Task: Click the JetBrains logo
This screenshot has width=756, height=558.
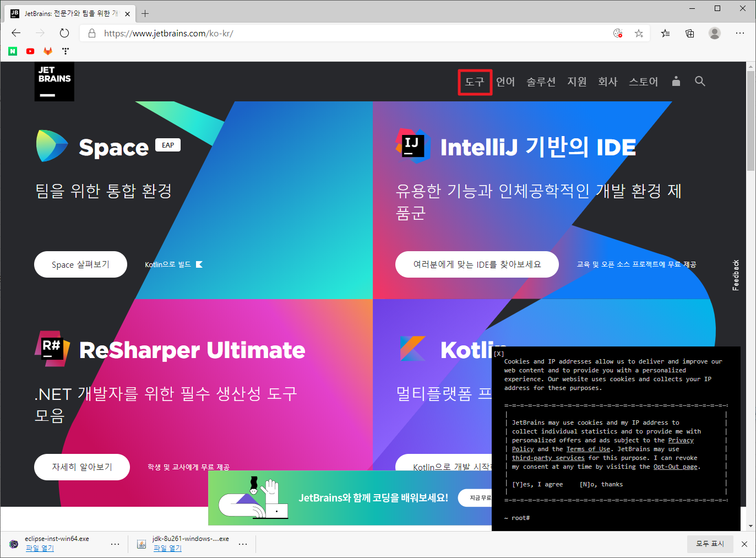Action: pyautogui.click(x=54, y=82)
